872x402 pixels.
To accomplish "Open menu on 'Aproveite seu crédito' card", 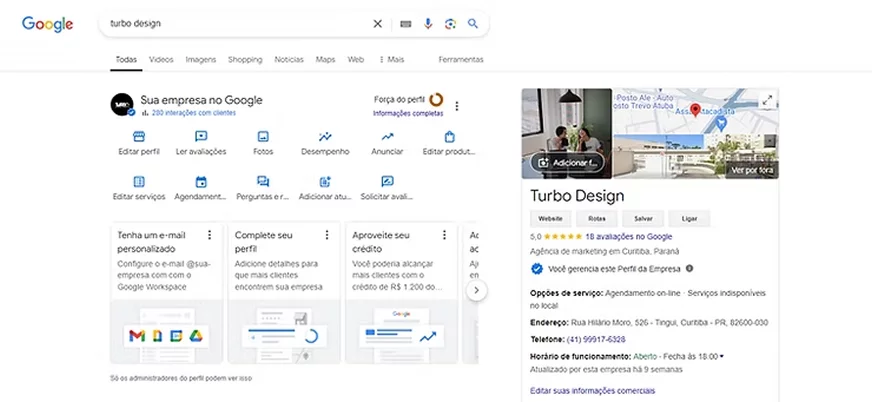I will click(x=444, y=235).
